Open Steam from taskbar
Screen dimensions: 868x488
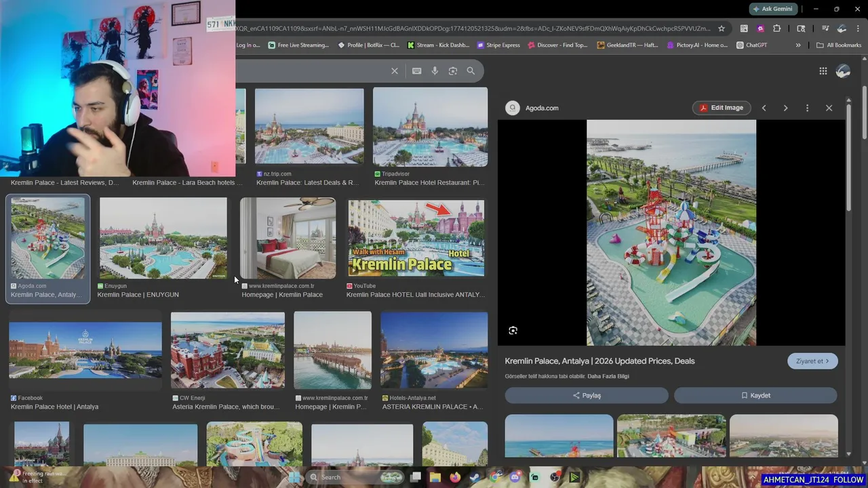click(475, 477)
